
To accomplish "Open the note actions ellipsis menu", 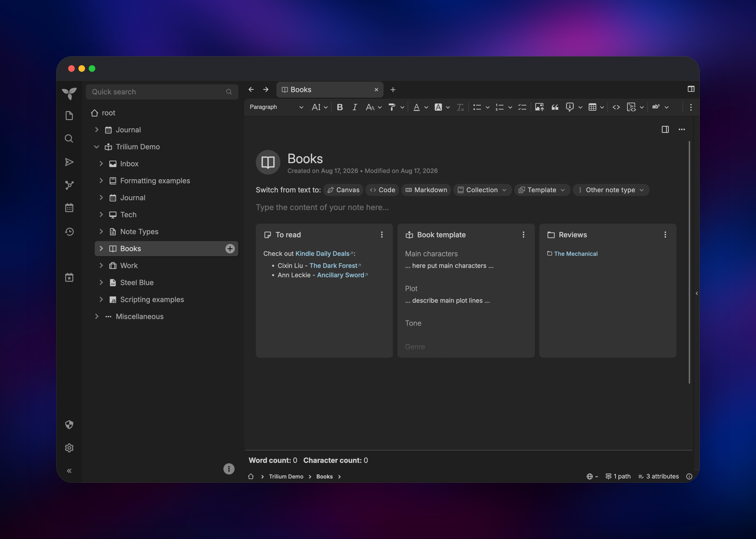I will coord(682,129).
